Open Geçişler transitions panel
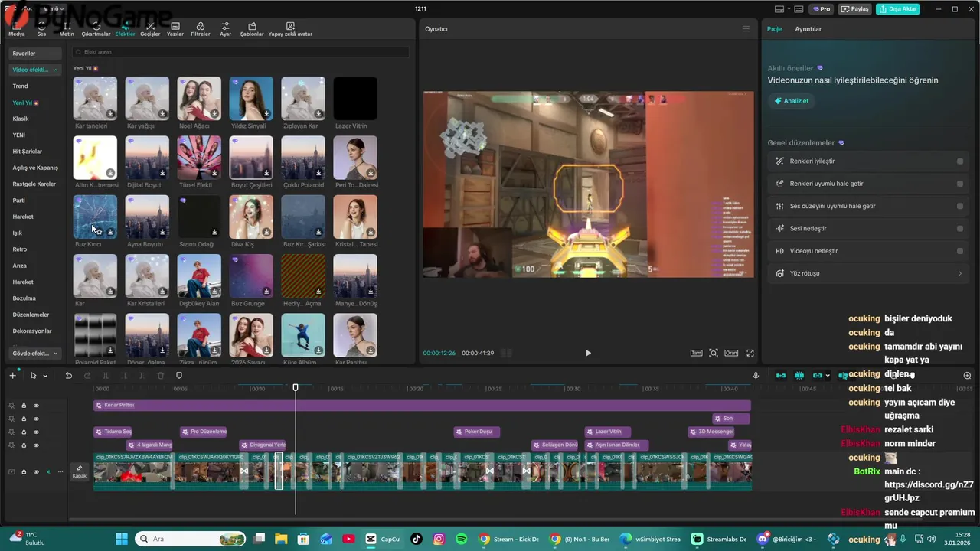 coord(150,30)
